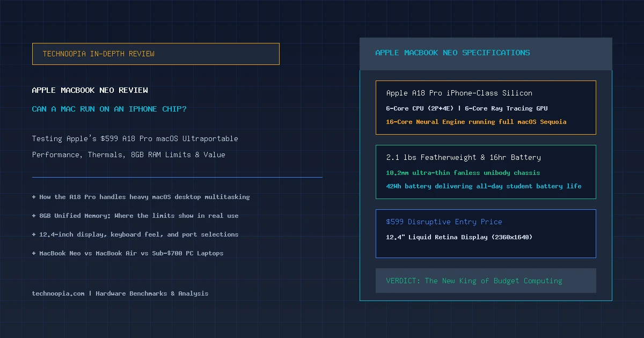Click the TECHNOOPIA IN-DEPTH REVIEW banner
This screenshot has height=338, width=644.
(156, 54)
